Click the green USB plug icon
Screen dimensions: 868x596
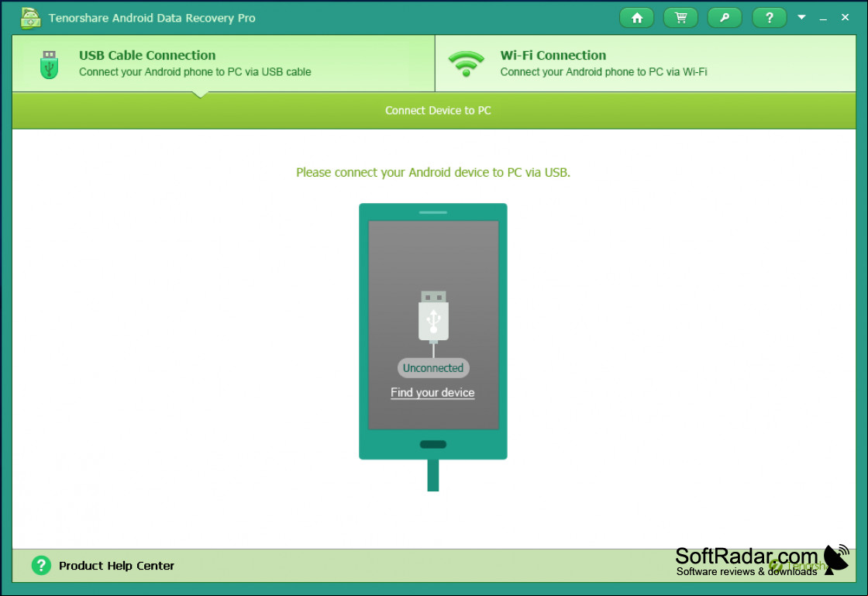coord(50,65)
